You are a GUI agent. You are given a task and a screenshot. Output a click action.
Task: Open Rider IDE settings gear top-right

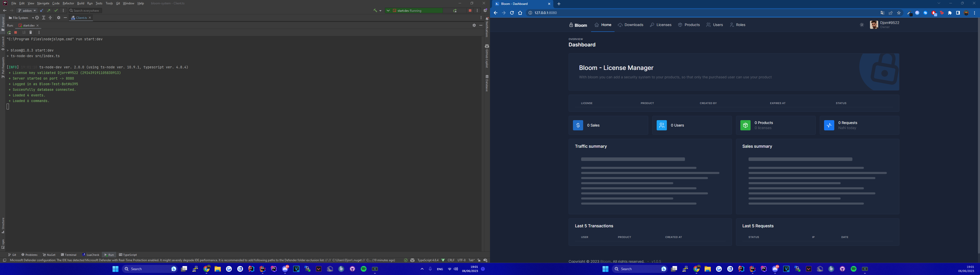(485, 11)
